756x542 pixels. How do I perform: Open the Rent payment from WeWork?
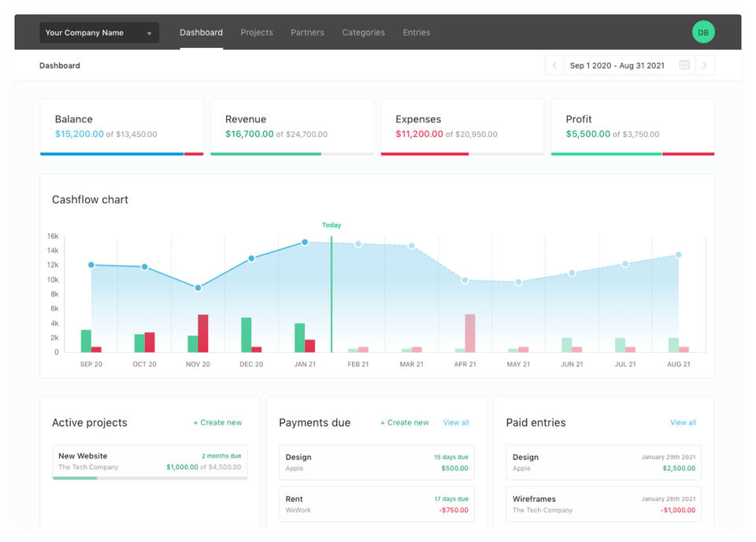[x=376, y=504]
